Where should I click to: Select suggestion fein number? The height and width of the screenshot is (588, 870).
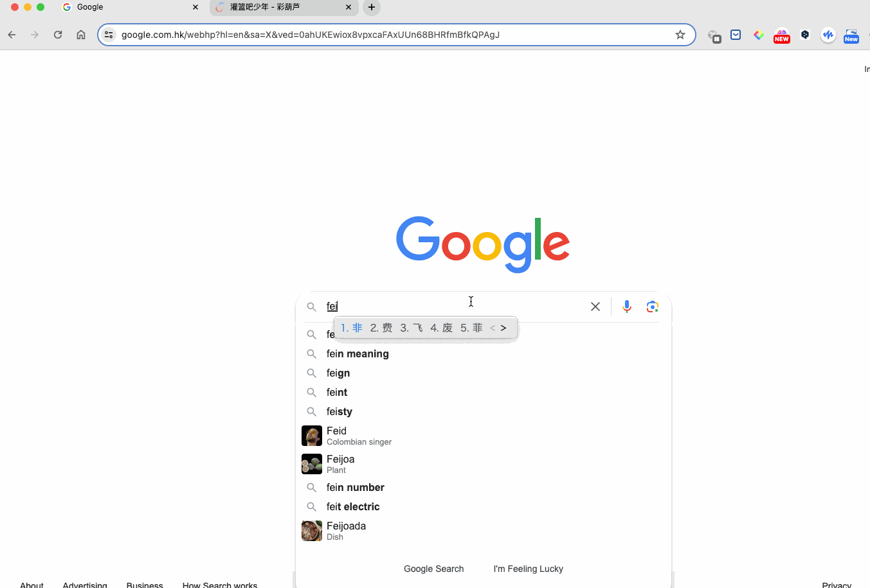(484, 488)
